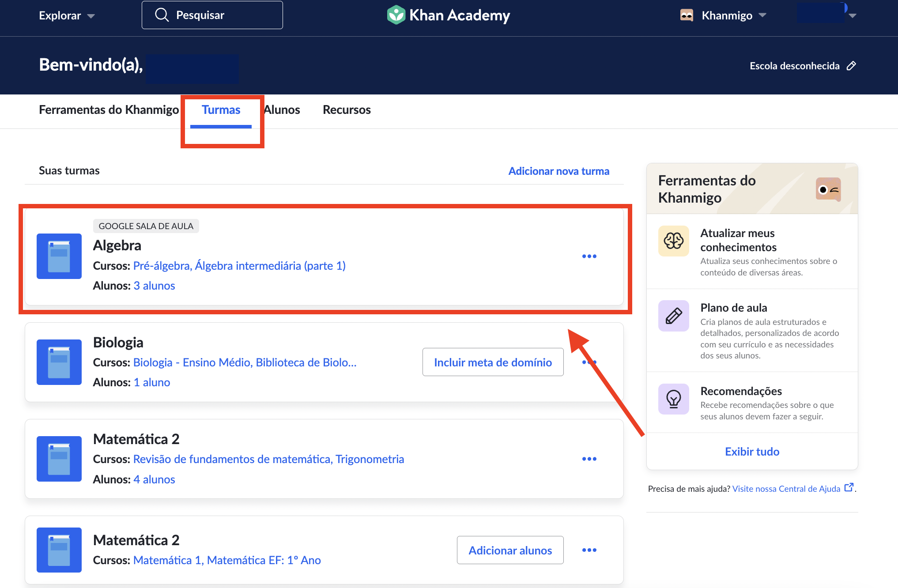Viewport: 898px width, 588px height.
Task: Open 4 alunos link in Matemática 2
Action: click(154, 479)
